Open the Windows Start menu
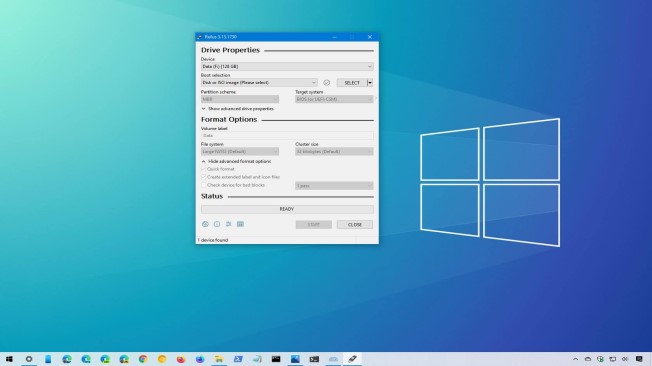The width and height of the screenshot is (652, 366). point(9,359)
